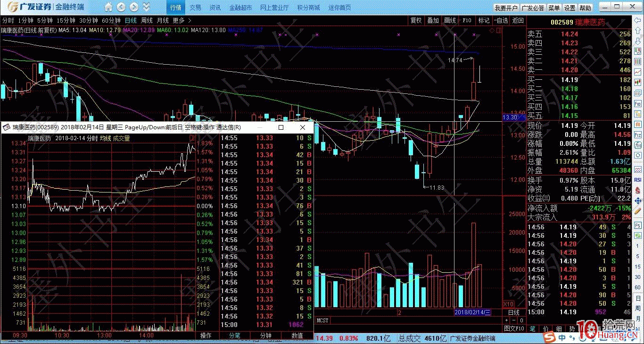Click the 广发必答 button

tap(533, 8)
